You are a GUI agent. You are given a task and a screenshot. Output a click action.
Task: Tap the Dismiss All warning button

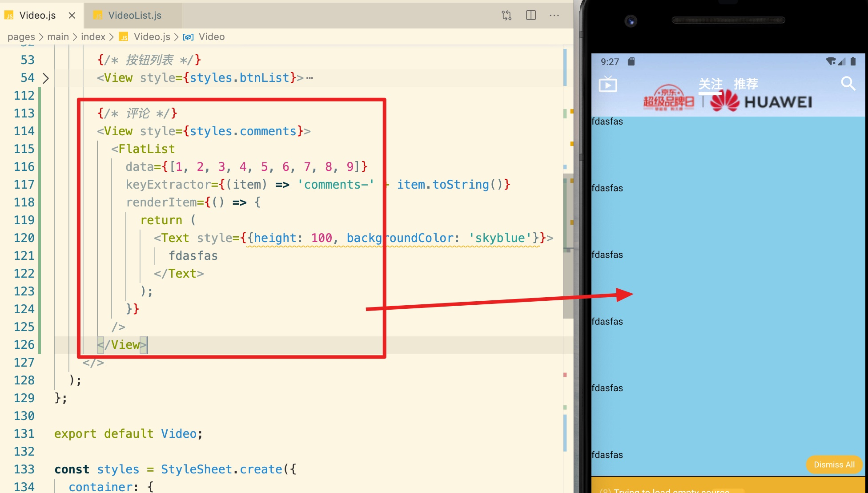point(834,465)
